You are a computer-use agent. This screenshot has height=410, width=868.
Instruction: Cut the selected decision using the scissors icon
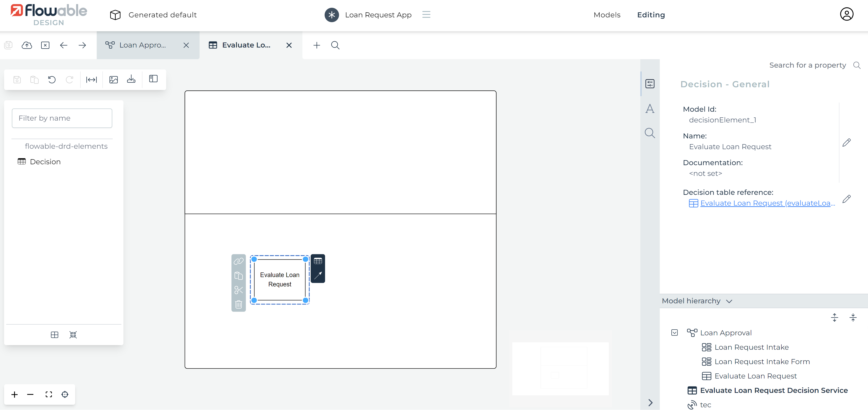point(239,290)
